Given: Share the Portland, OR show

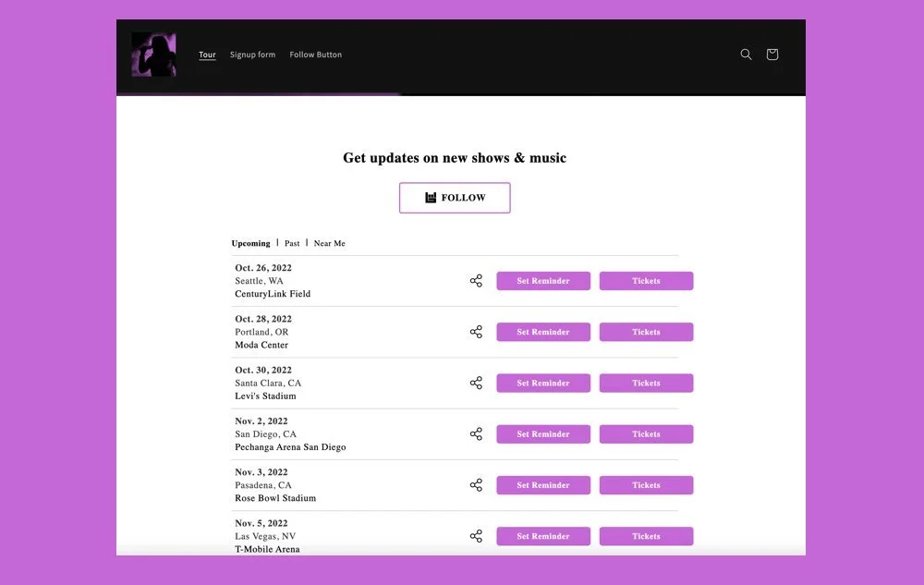Looking at the screenshot, I should [476, 332].
